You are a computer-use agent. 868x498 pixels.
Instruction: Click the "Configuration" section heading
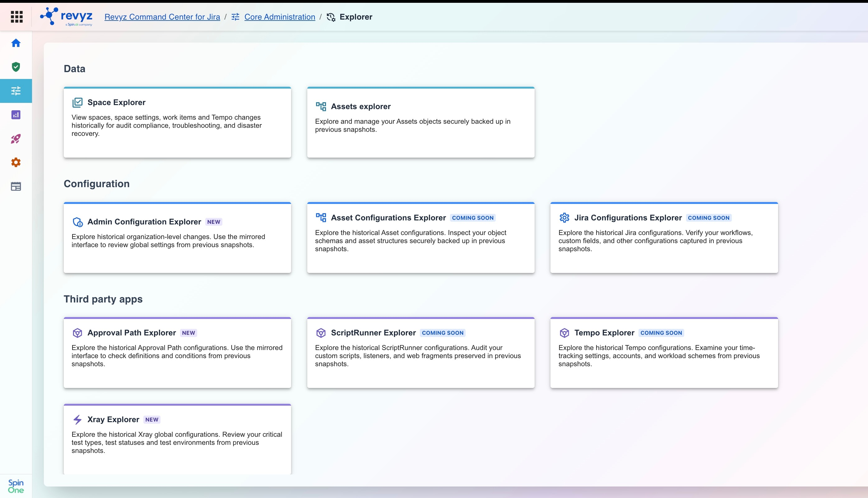pos(96,184)
